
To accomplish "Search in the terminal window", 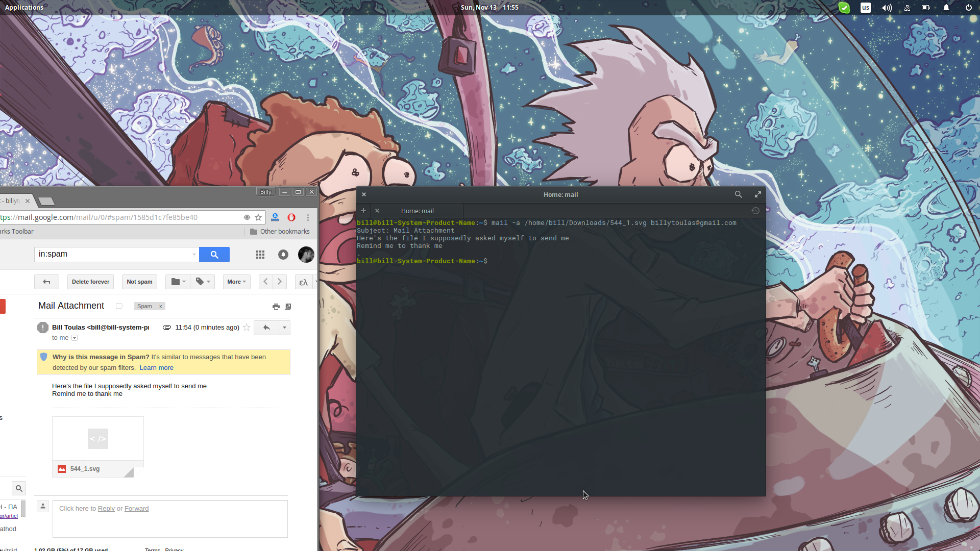I will 738,194.
